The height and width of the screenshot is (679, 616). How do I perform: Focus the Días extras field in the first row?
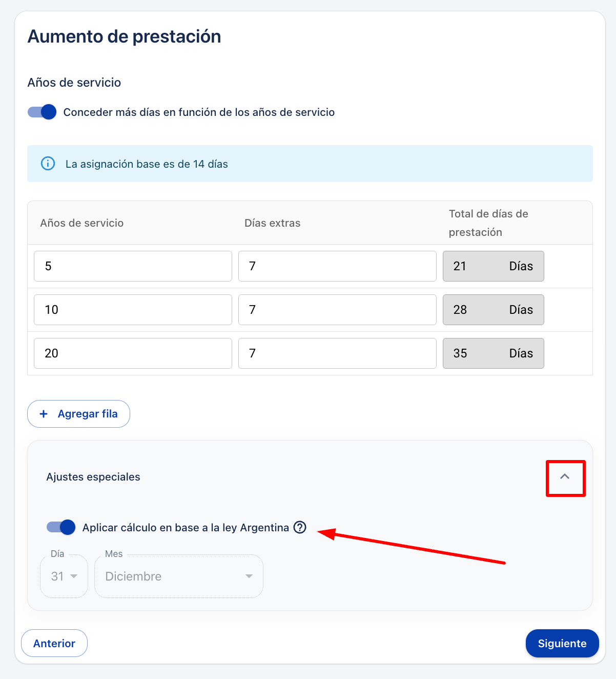click(337, 266)
